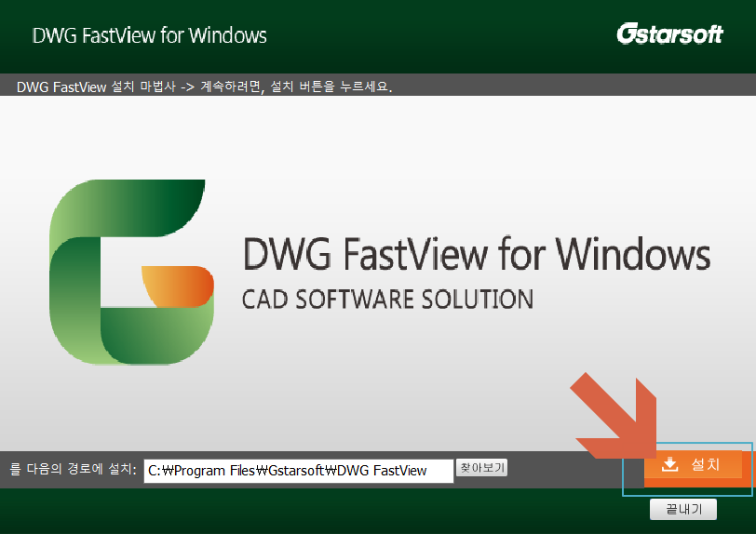Click the installation path input field
The height and width of the screenshot is (534, 756).
(299, 471)
